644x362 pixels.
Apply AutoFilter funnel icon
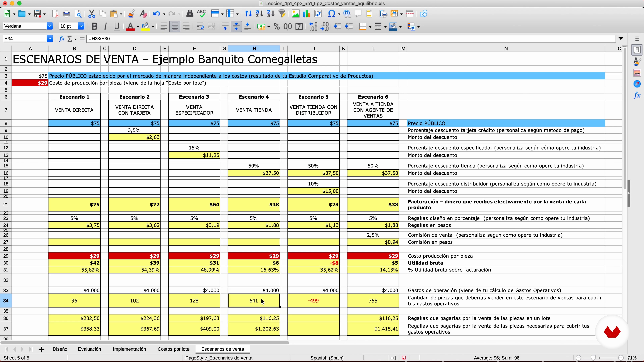[282, 14]
